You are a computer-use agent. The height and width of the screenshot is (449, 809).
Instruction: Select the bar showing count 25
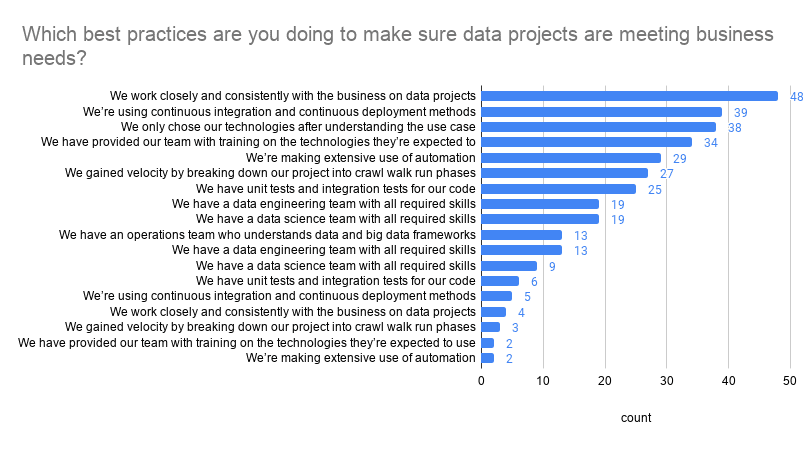(559, 189)
